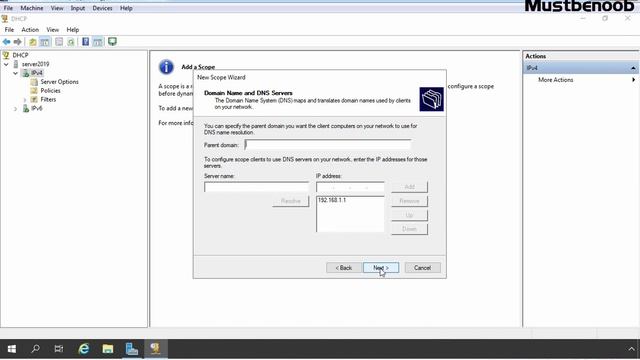Select Filters in the tree
Viewport: 640px width, 360px height.
(48, 100)
